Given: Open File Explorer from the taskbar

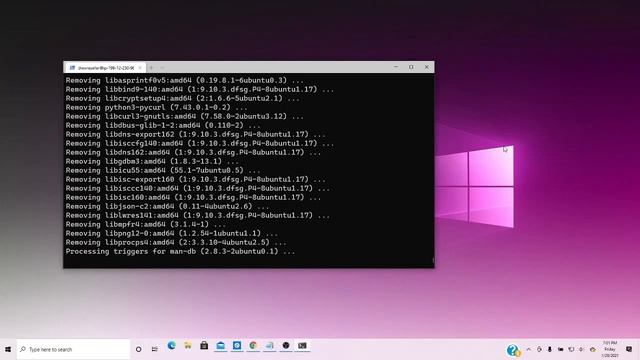Looking at the screenshot, I should click(x=188, y=346).
